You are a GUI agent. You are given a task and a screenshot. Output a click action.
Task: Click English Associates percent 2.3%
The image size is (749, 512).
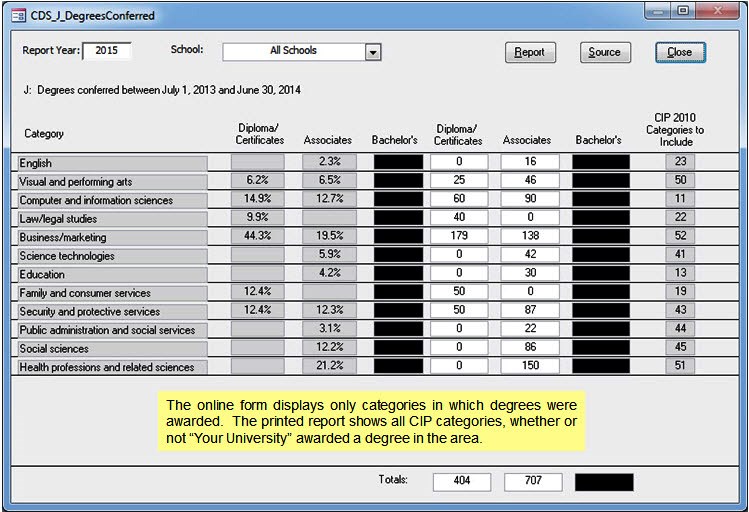(x=329, y=162)
